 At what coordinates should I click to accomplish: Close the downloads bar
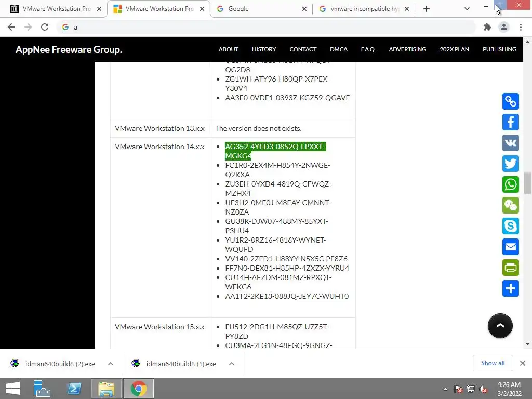click(523, 363)
